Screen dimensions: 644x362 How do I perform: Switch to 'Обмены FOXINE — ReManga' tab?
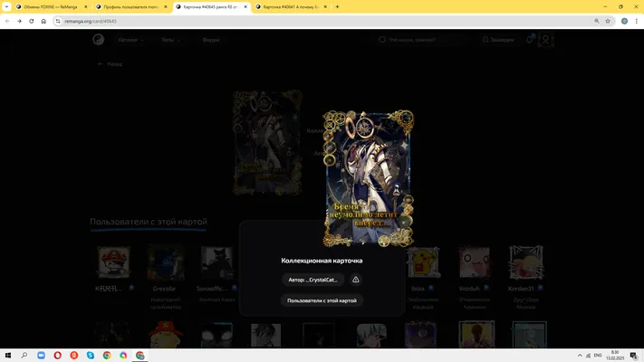[x=50, y=7]
